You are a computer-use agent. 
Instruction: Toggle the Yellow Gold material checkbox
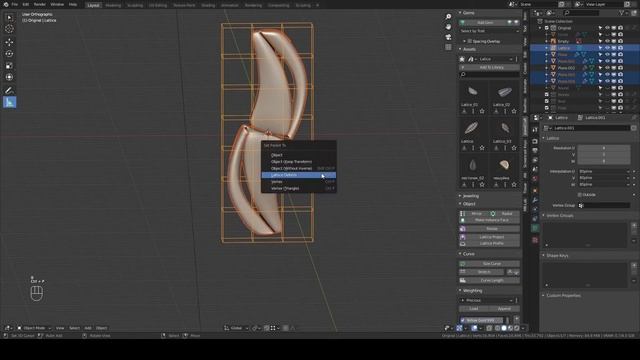462,320
